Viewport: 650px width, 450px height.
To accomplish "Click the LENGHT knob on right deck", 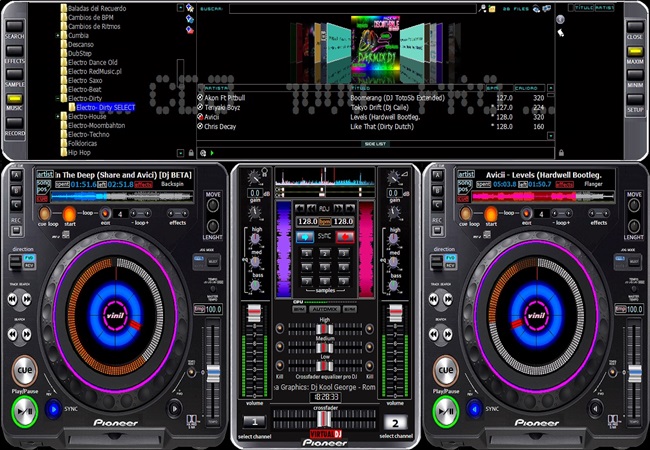I will click(634, 226).
